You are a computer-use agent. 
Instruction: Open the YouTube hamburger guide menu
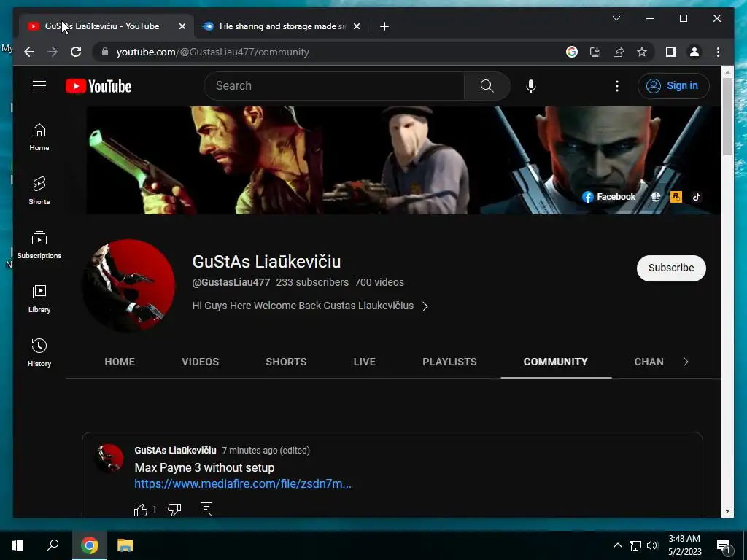click(39, 86)
